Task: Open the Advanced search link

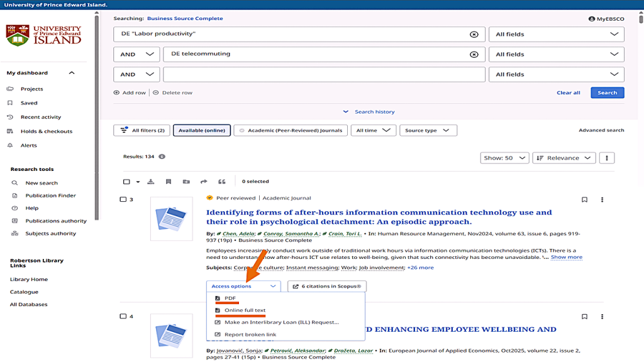Action: [601, 130]
